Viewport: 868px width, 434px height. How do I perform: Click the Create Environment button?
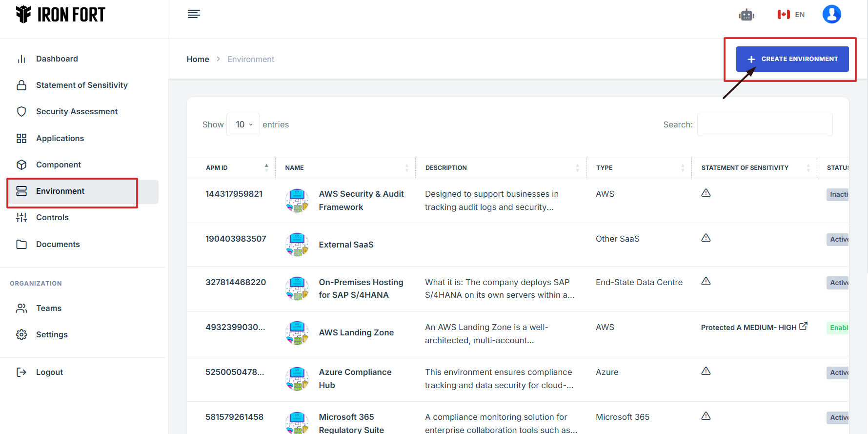792,59
